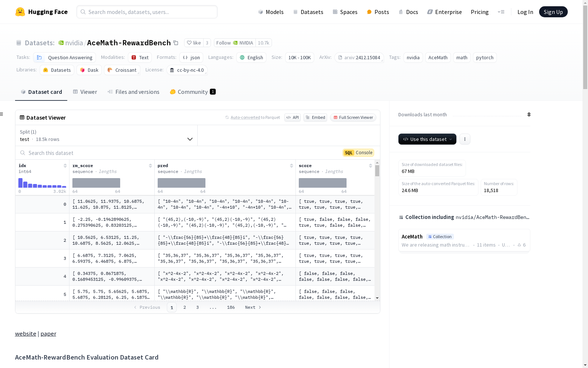588x368 pixels.
Task: Select the Dataset card tab
Action: pos(41,92)
